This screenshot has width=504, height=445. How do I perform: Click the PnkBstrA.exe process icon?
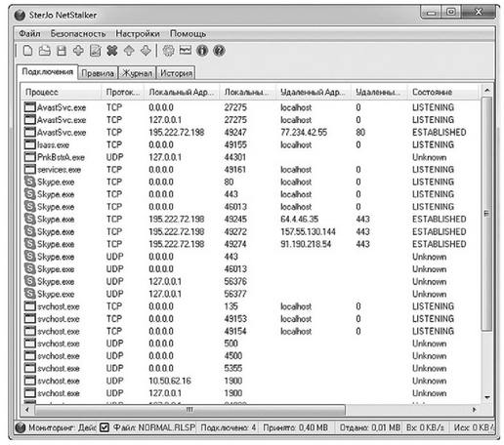[30, 157]
